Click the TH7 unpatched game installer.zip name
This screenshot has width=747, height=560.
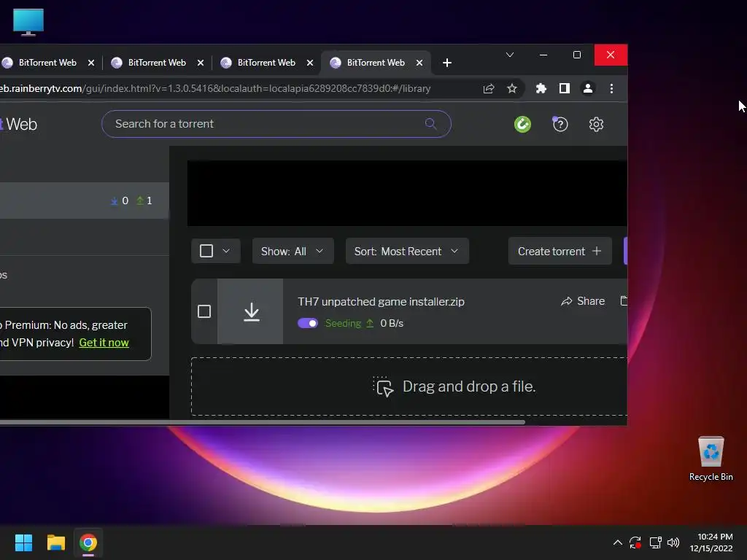381,301
